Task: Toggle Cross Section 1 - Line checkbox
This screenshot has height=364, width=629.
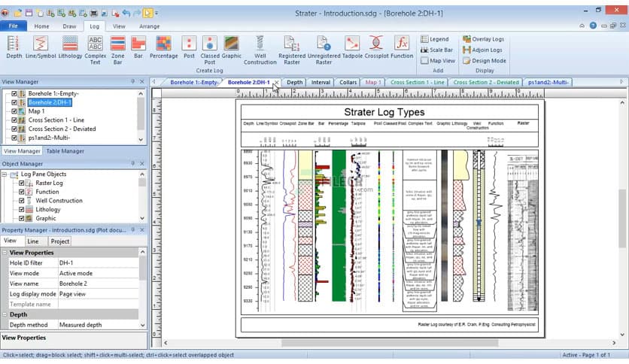Action: [x=14, y=120]
